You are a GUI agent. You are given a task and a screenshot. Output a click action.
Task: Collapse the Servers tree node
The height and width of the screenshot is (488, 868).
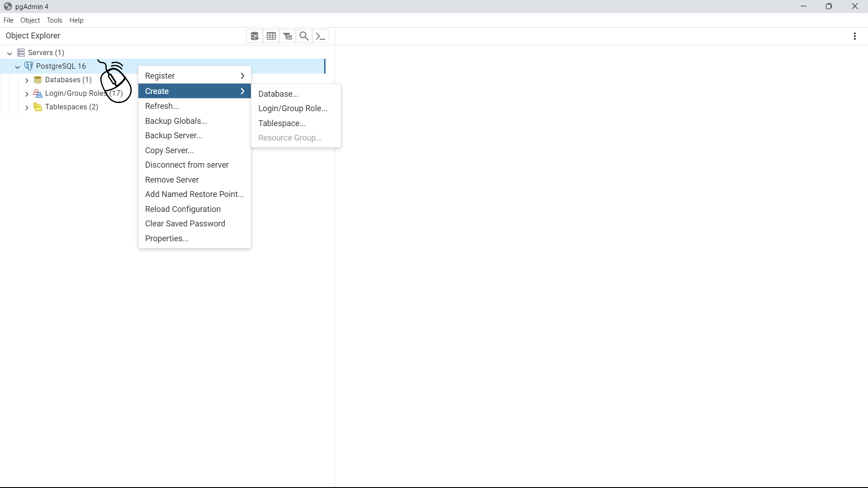click(9, 53)
